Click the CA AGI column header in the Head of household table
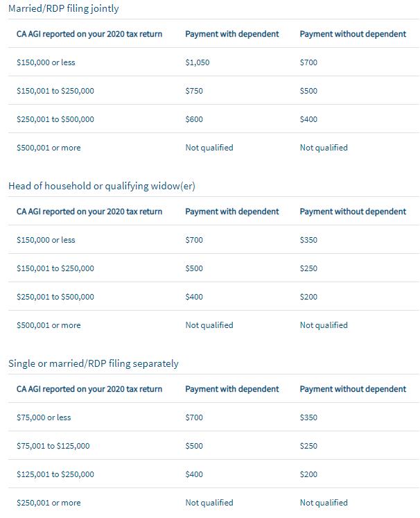This screenshot has height=518, width=420. point(89,211)
